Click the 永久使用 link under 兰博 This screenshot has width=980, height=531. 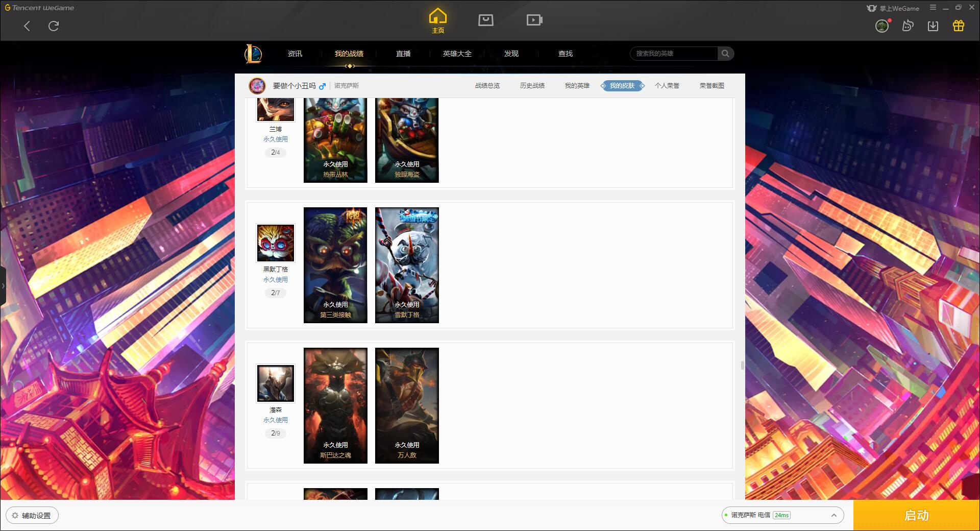tap(276, 139)
